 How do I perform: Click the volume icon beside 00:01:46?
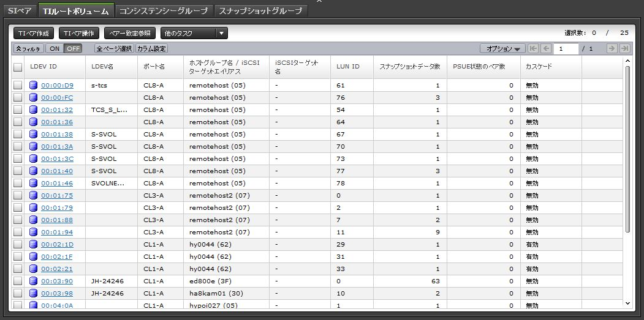pos(33,183)
